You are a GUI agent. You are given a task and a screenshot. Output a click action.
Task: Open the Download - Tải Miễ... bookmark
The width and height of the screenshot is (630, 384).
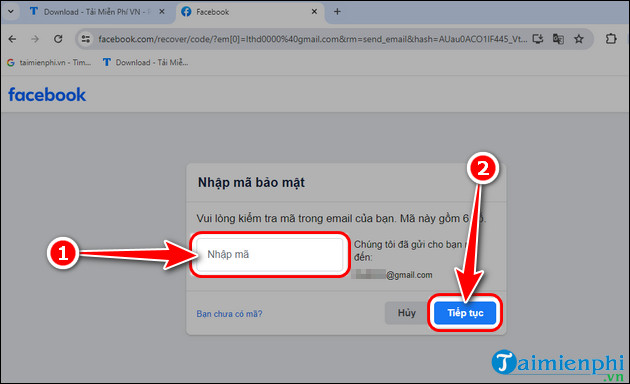[145, 62]
